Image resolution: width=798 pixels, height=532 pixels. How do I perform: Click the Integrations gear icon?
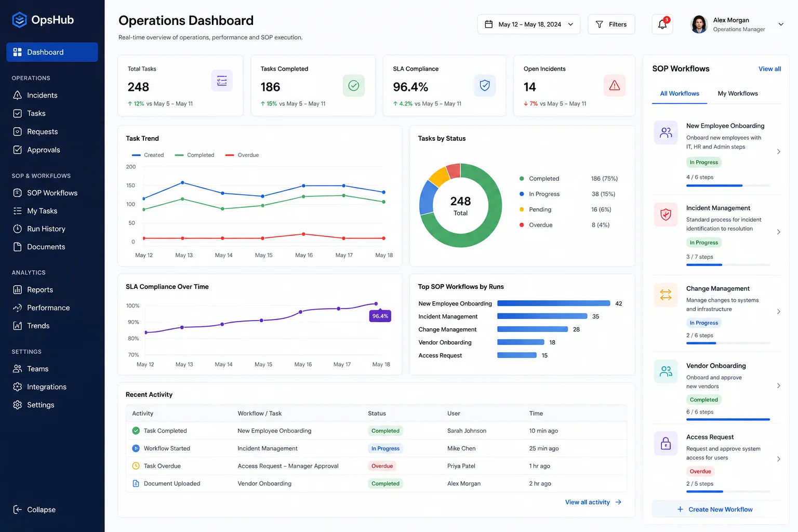pos(17,387)
